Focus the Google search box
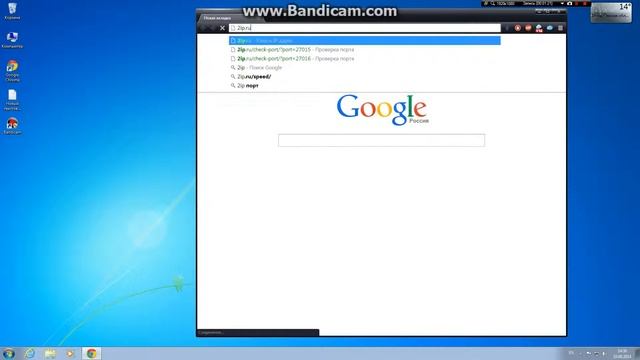This screenshot has height=360, width=640. pyautogui.click(x=381, y=140)
